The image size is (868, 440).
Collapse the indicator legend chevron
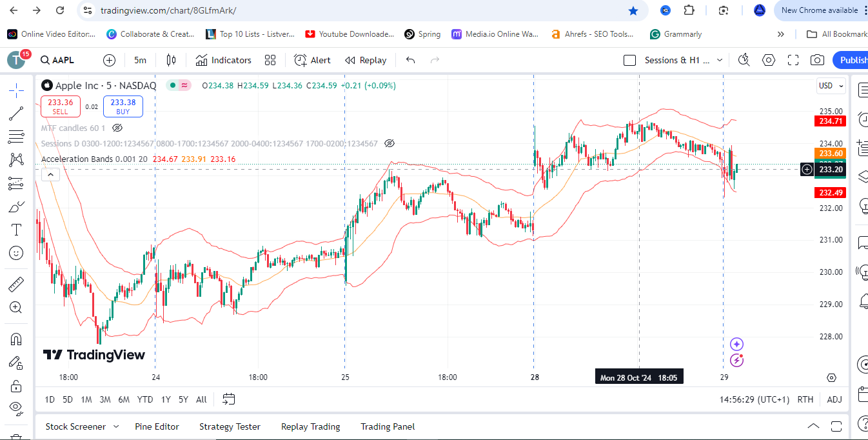point(51,174)
